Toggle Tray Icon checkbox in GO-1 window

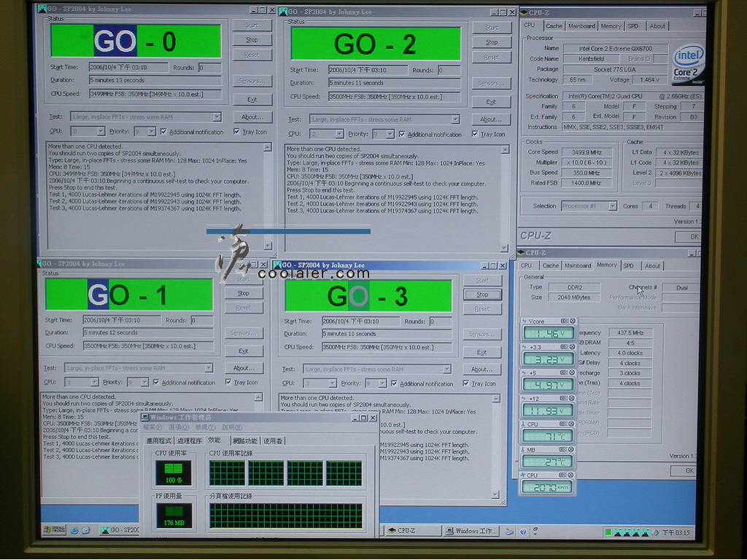228,382
